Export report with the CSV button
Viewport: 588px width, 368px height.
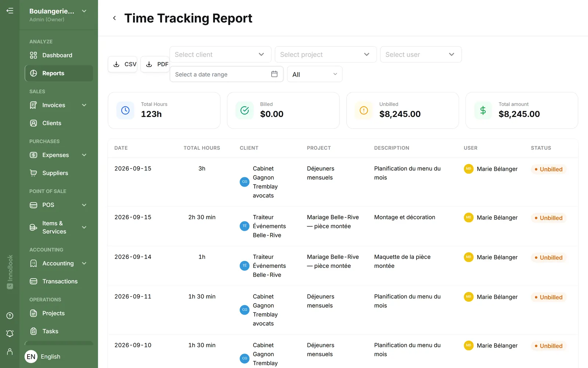click(x=123, y=64)
